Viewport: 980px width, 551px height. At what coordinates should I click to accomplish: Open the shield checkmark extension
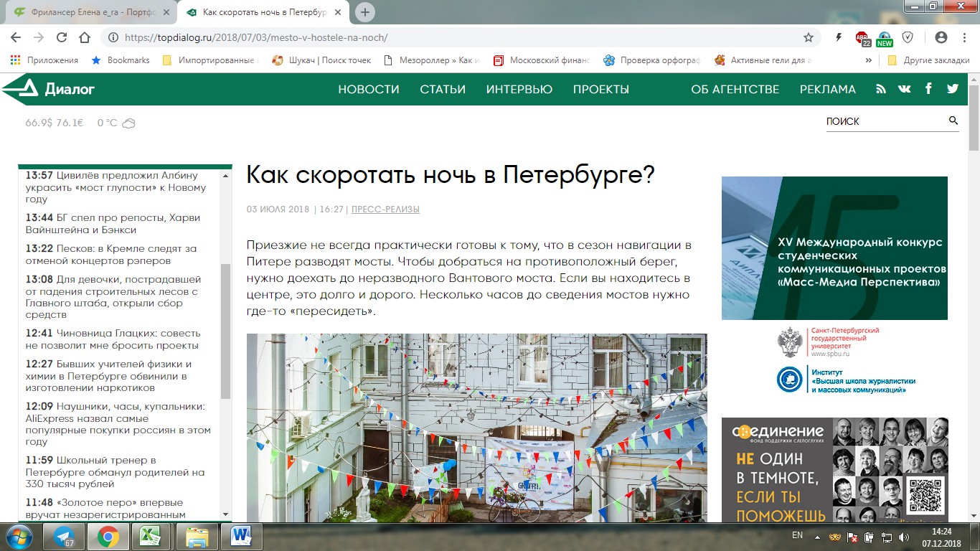click(908, 37)
